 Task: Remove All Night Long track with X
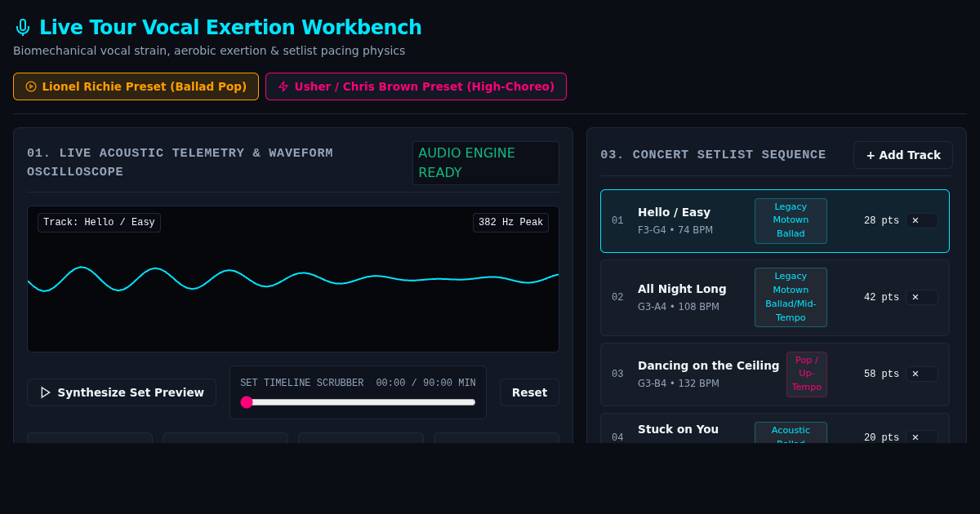pos(922,297)
